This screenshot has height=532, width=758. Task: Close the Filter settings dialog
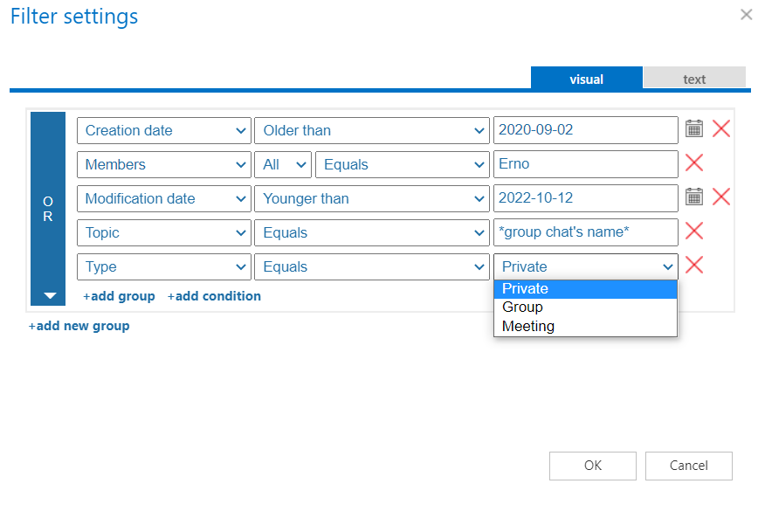[744, 14]
